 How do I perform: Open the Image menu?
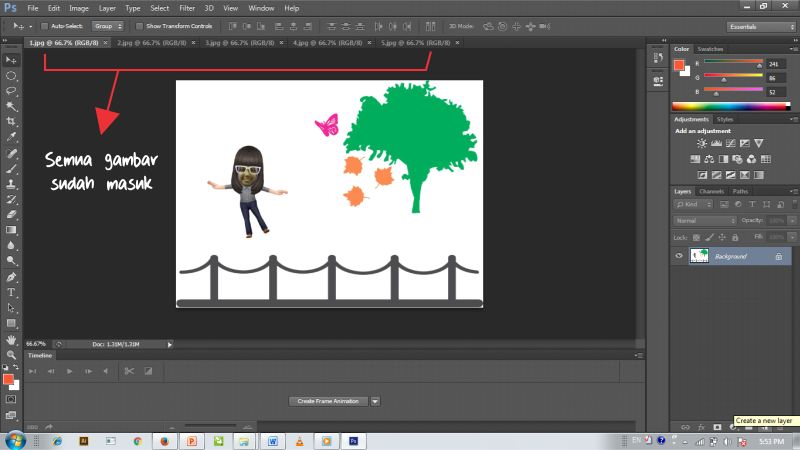(x=79, y=8)
